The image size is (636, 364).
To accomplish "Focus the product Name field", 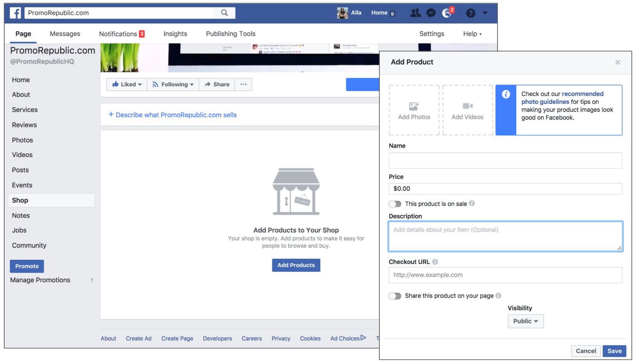I will coord(505,161).
